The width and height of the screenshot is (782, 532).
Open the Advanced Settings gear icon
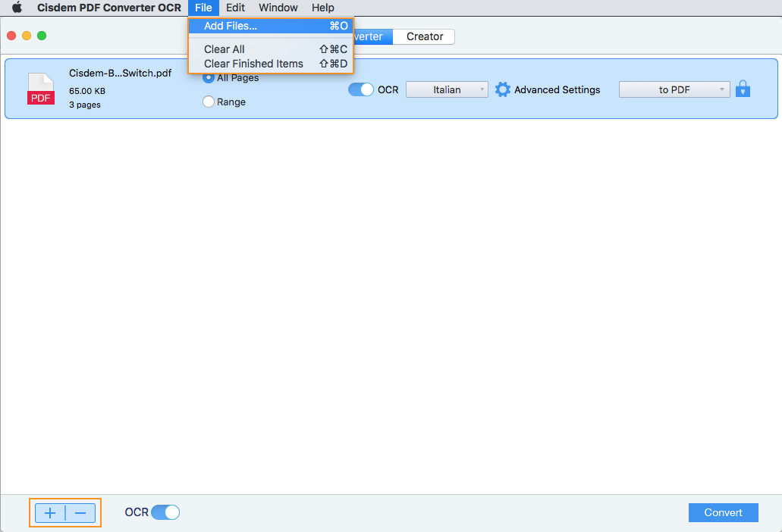(503, 89)
